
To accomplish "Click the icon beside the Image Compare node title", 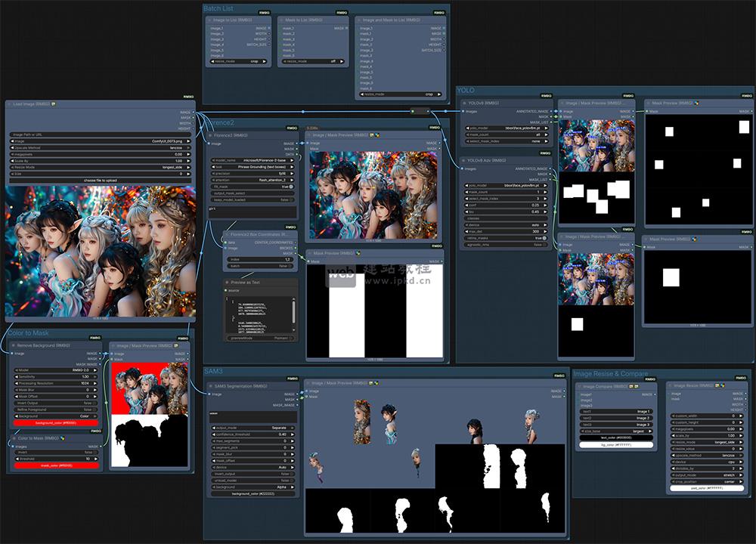I will pos(634,385).
